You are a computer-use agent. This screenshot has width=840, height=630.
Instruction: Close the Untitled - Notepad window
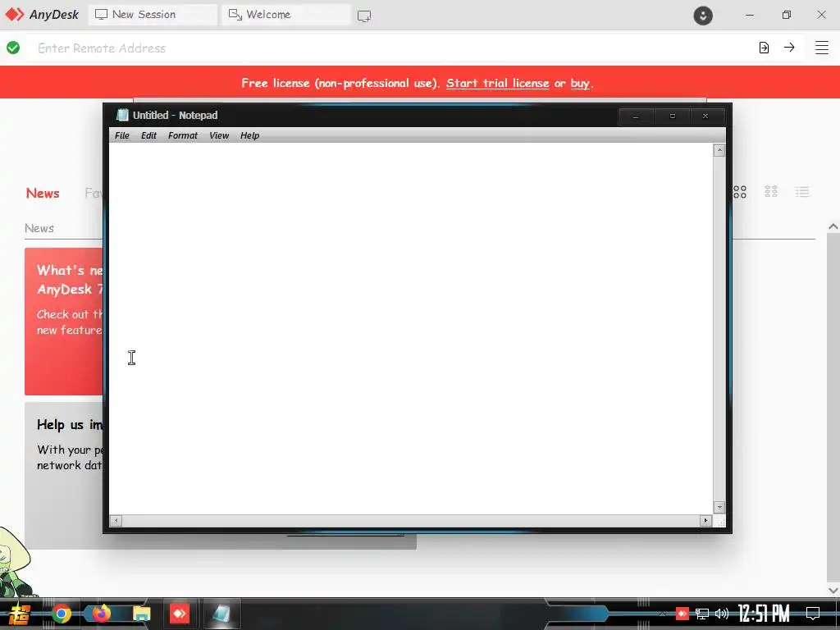click(x=706, y=116)
